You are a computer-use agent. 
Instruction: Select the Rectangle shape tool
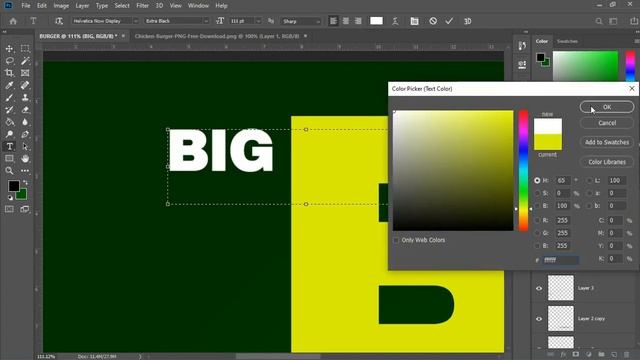9,158
